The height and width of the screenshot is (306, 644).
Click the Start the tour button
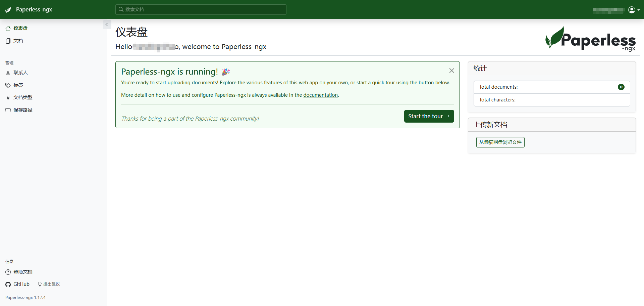pyautogui.click(x=429, y=116)
